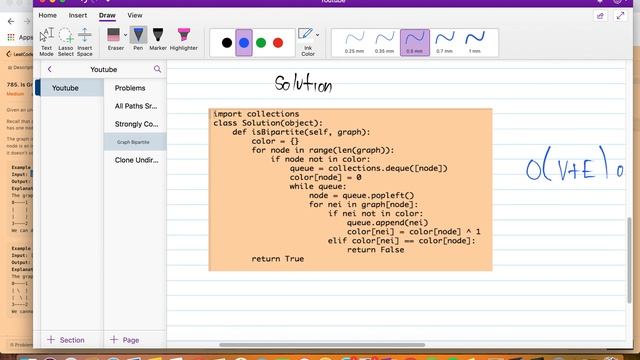Set pen thickness to 0.35 mm
Viewport: 640px width, 360px height.
pyautogui.click(x=384, y=42)
